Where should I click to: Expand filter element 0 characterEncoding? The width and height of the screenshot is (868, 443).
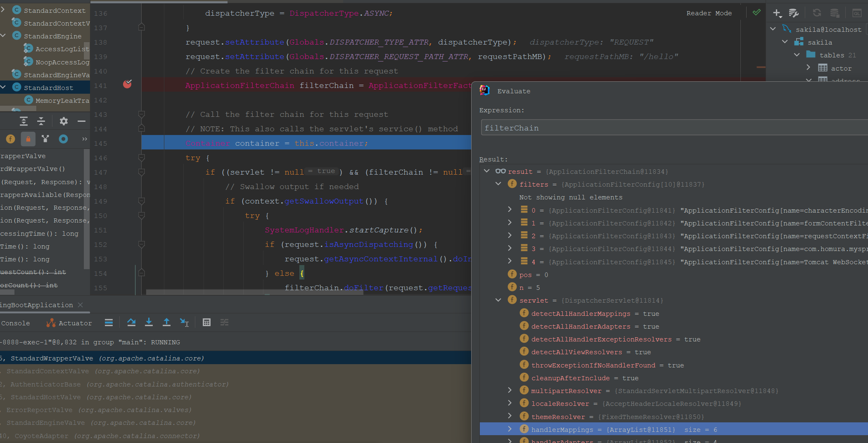coord(510,210)
